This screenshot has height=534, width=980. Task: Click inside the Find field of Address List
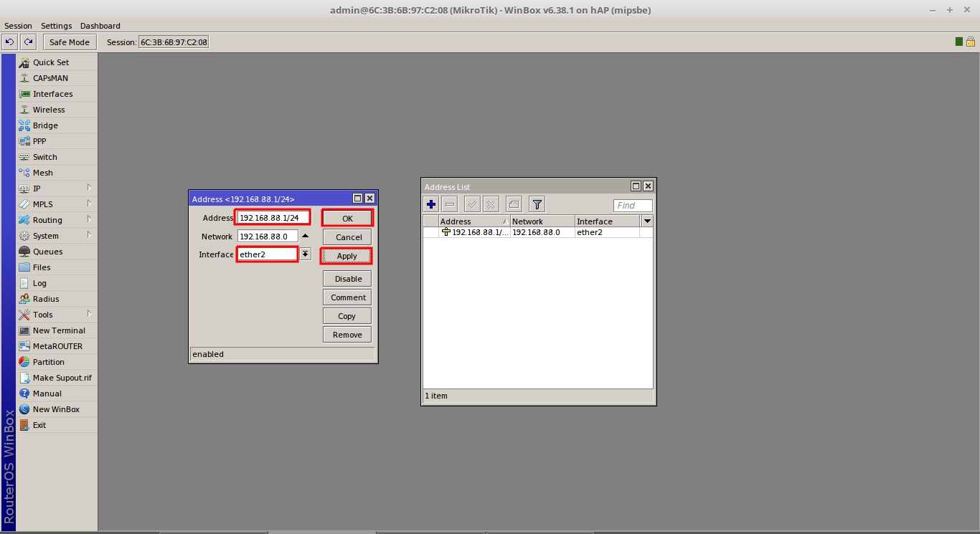[x=631, y=205]
